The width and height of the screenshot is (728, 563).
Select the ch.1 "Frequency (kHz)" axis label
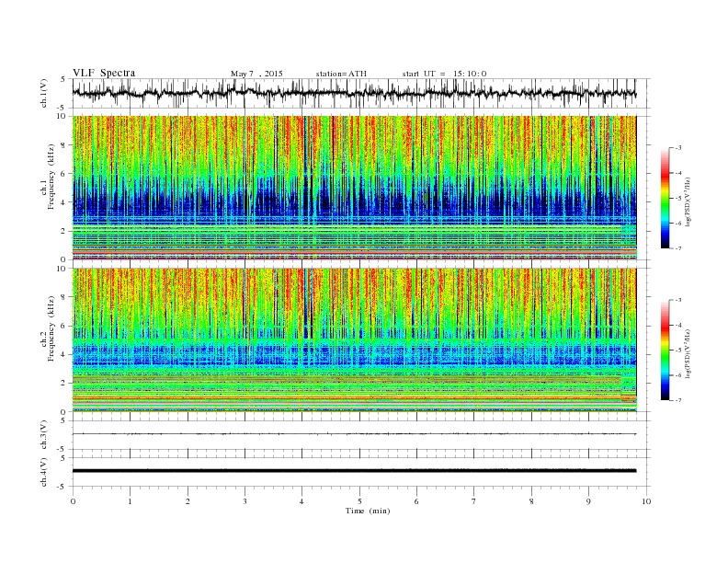coord(51,177)
